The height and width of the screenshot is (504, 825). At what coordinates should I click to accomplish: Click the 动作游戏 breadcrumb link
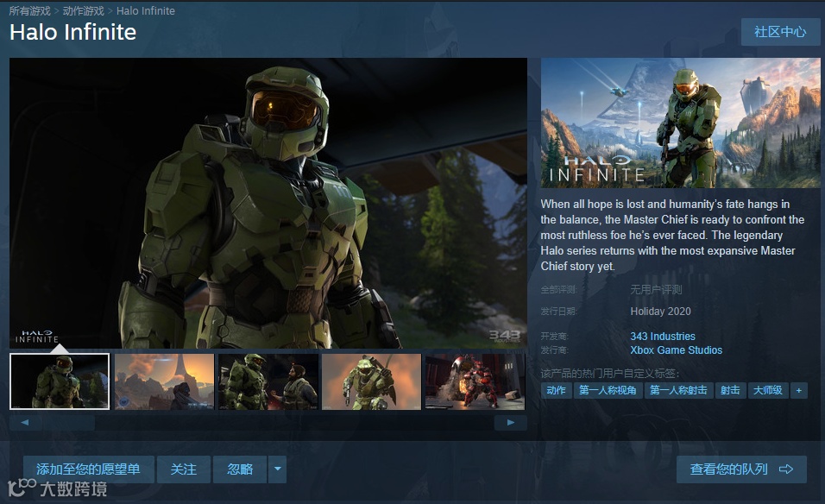click(83, 10)
